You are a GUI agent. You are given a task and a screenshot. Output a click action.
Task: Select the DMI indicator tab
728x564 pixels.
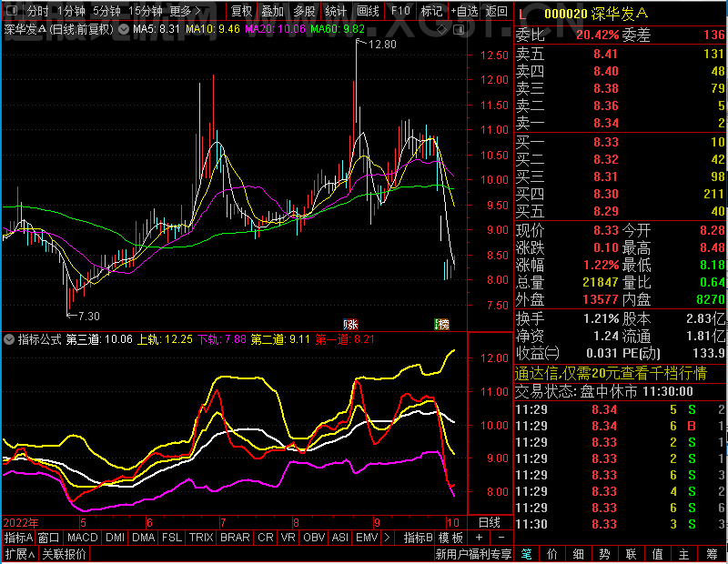pos(116,538)
